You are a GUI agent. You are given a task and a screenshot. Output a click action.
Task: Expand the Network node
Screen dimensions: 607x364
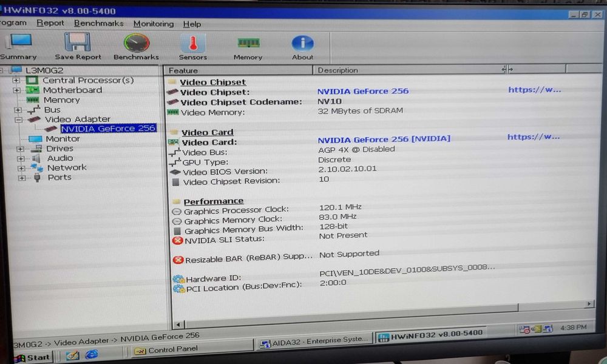point(21,168)
